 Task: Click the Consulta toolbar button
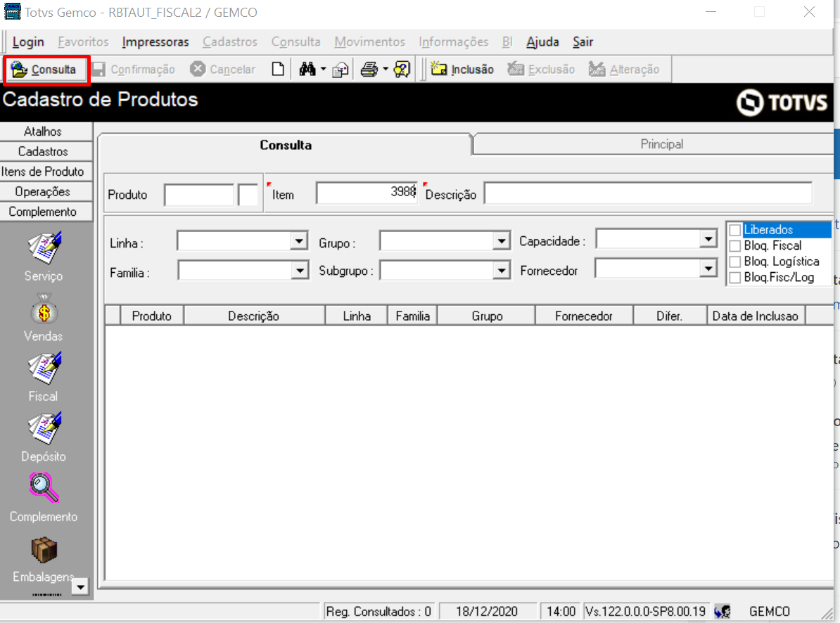tap(46, 70)
